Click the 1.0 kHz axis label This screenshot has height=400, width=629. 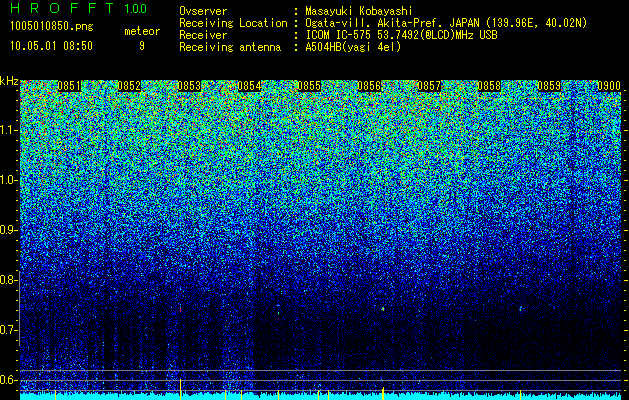9,180
